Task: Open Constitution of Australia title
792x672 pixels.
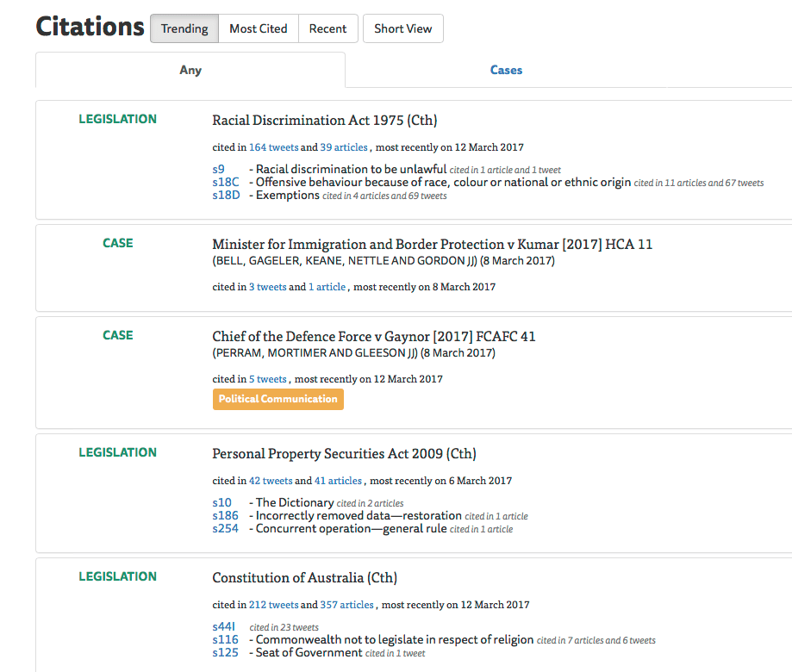Action: tap(304, 577)
